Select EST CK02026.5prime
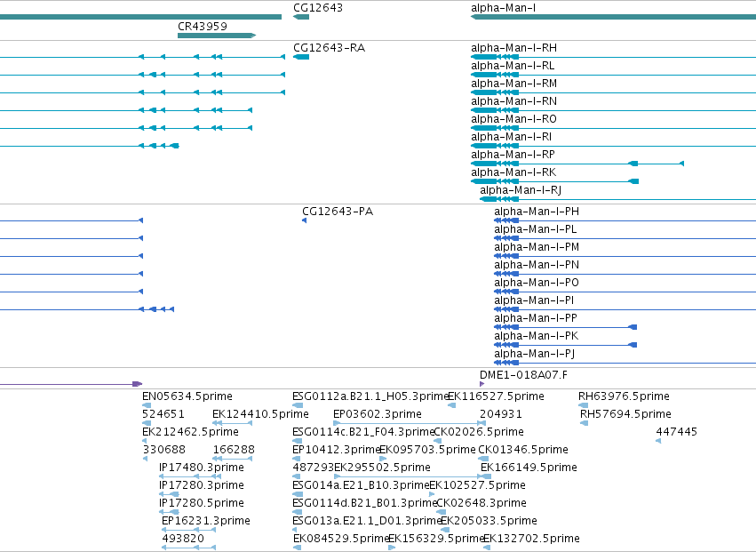This screenshot has width=756, height=552. pyautogui.click(x=479, y=432)
